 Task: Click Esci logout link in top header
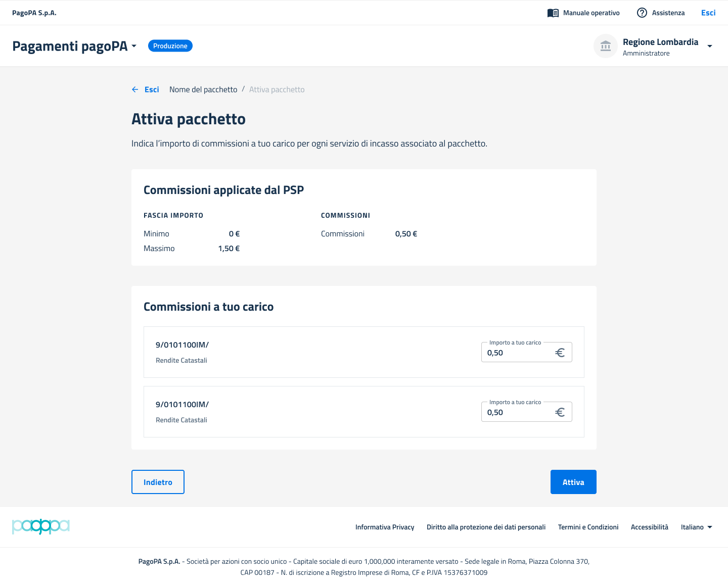708,13
